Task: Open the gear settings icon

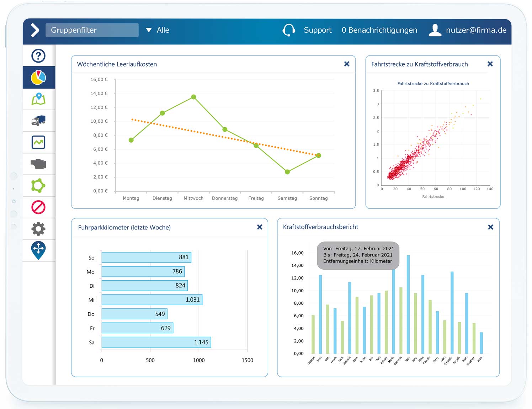Action: (x=38, y=229)
